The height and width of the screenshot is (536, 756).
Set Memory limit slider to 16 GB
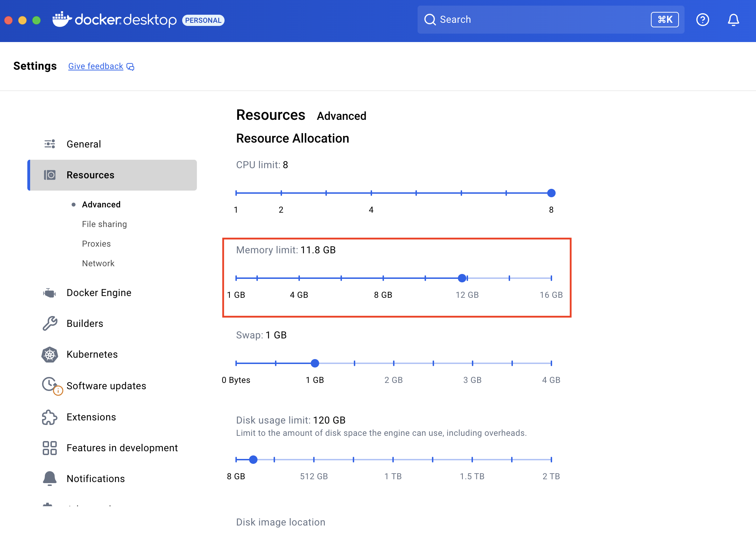(x=551, y=278)
